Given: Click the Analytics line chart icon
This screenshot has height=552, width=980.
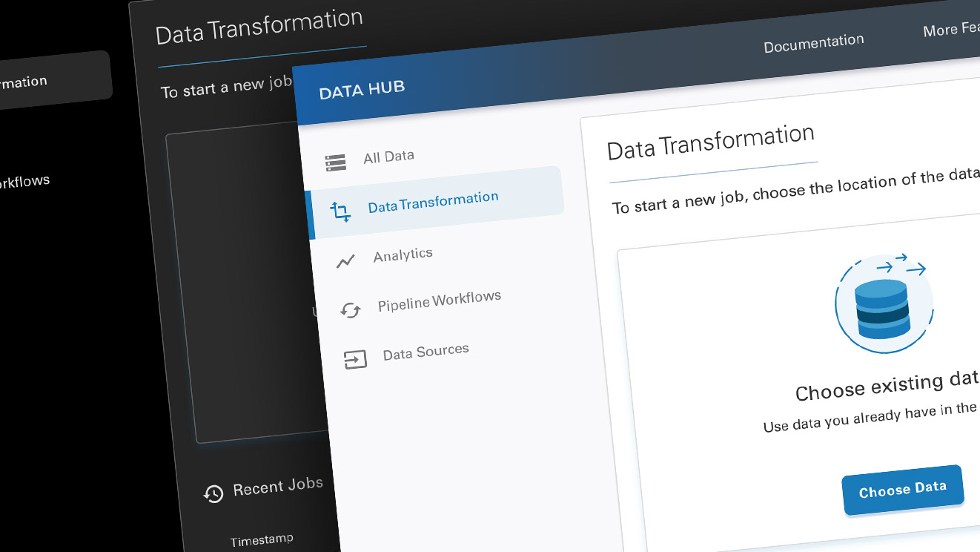Looking at the screenshot, I should pyautogui.click(x=345, y=261).
